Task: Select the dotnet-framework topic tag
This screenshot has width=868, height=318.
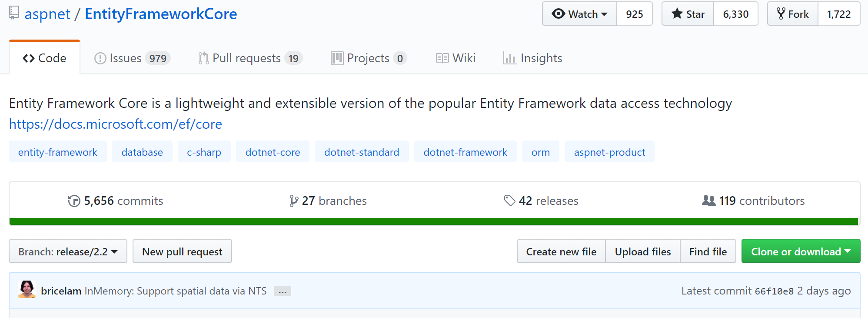Action: [465, 152]
